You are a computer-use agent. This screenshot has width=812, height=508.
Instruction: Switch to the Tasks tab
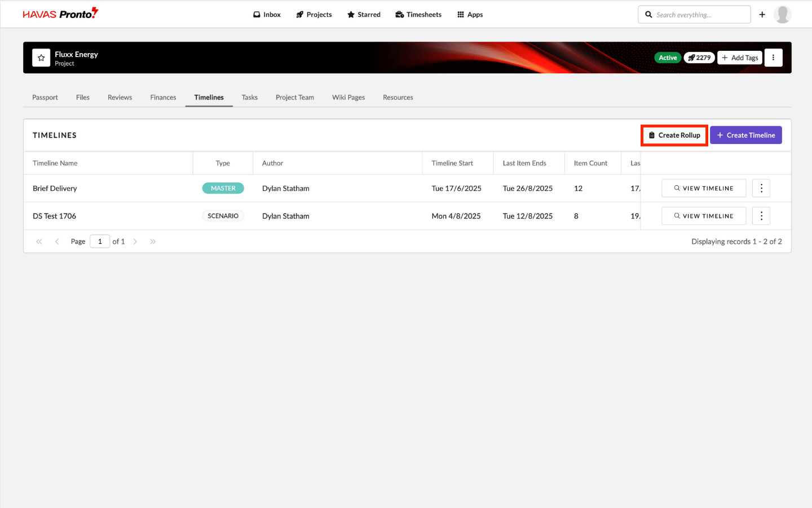[x=250, y=97]
